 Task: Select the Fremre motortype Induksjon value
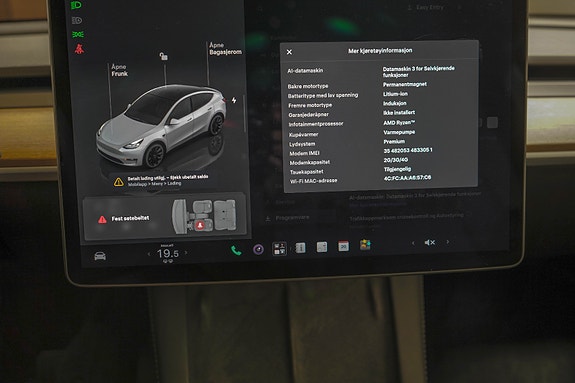tap(395, 103)
